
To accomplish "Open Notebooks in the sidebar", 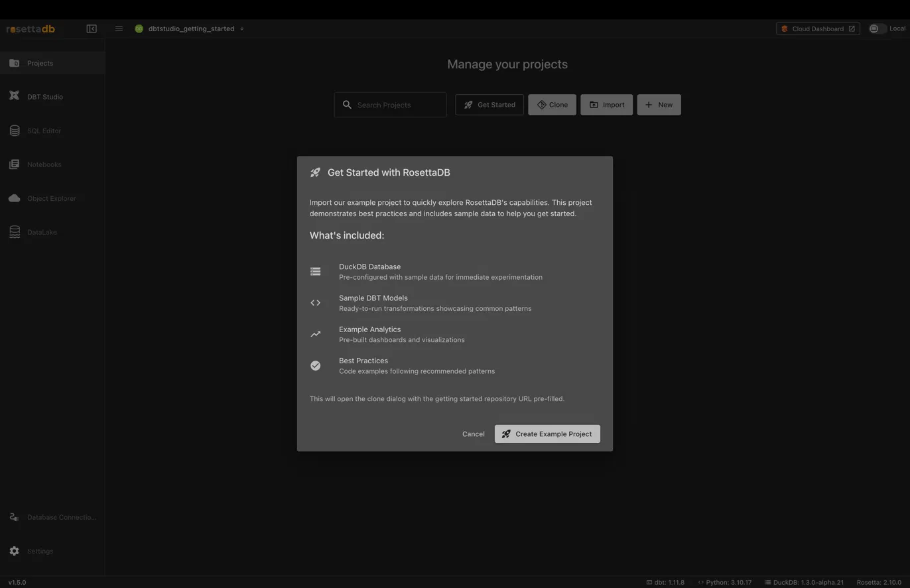I will click(52, 164).
